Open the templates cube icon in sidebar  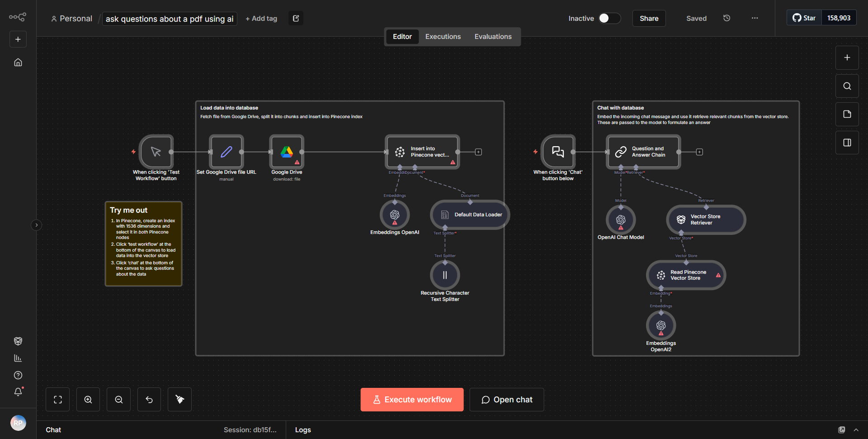(x=18, y=341)
